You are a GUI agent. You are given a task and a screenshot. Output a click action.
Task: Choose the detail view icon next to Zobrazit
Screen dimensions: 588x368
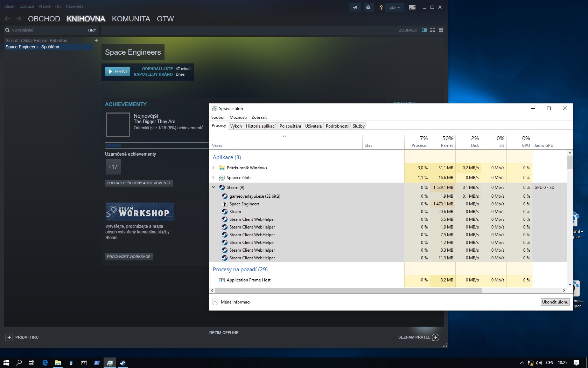[x=424, y=30]
